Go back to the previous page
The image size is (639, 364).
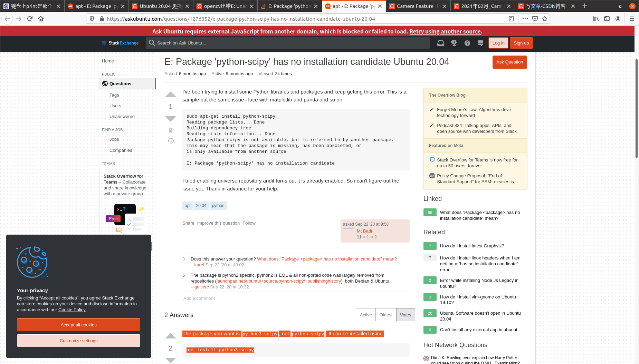coord(8,19)
